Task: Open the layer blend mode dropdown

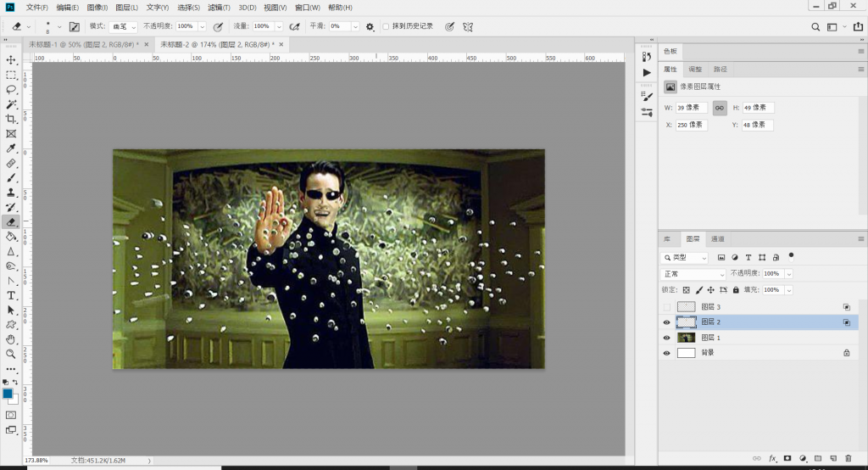Action: [693, 274]
